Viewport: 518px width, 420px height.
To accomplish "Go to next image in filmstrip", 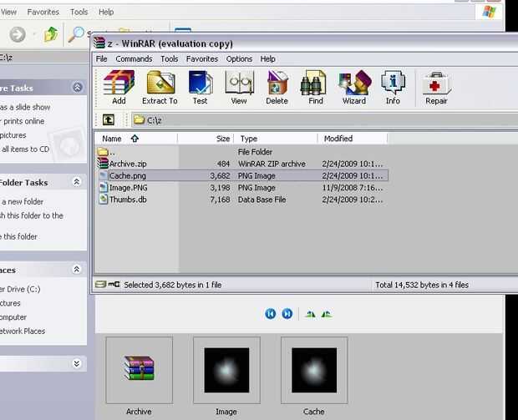I will click(287, 313).
